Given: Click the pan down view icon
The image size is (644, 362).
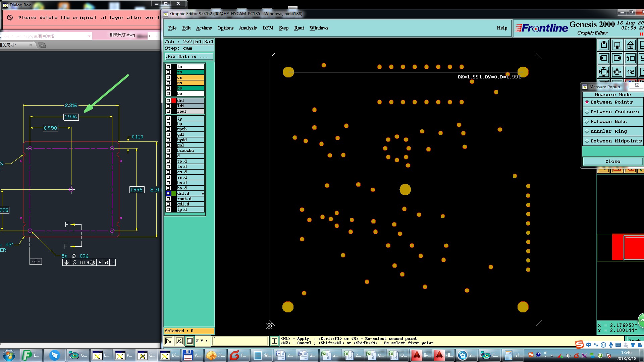Looking at the screenshot, I should [617, 45].
